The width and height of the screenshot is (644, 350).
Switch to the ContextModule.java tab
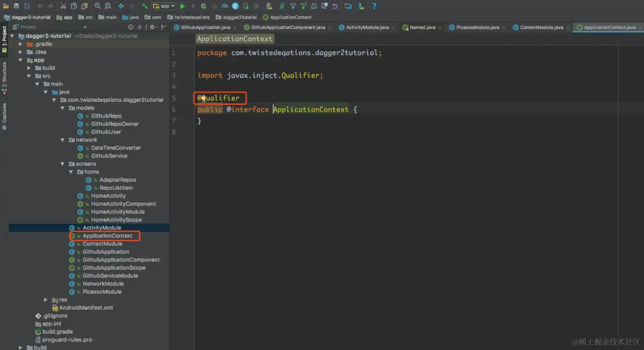click(542, 27)
